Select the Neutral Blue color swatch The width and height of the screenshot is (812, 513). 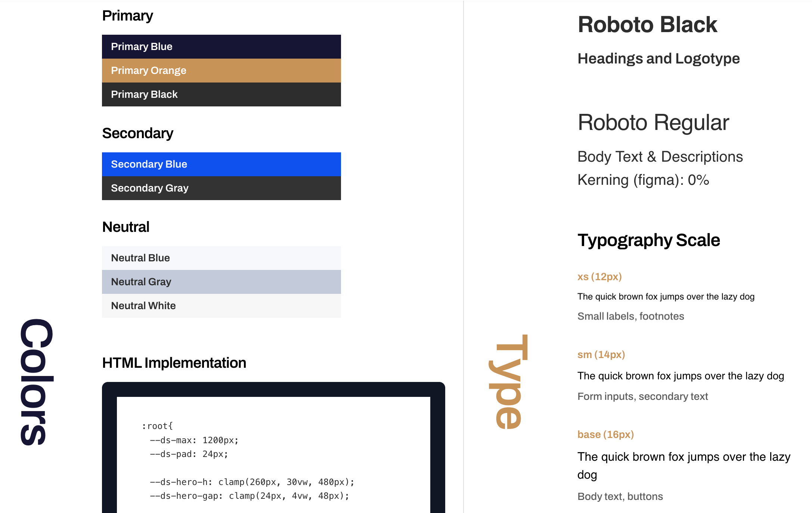tap(221, 258)
